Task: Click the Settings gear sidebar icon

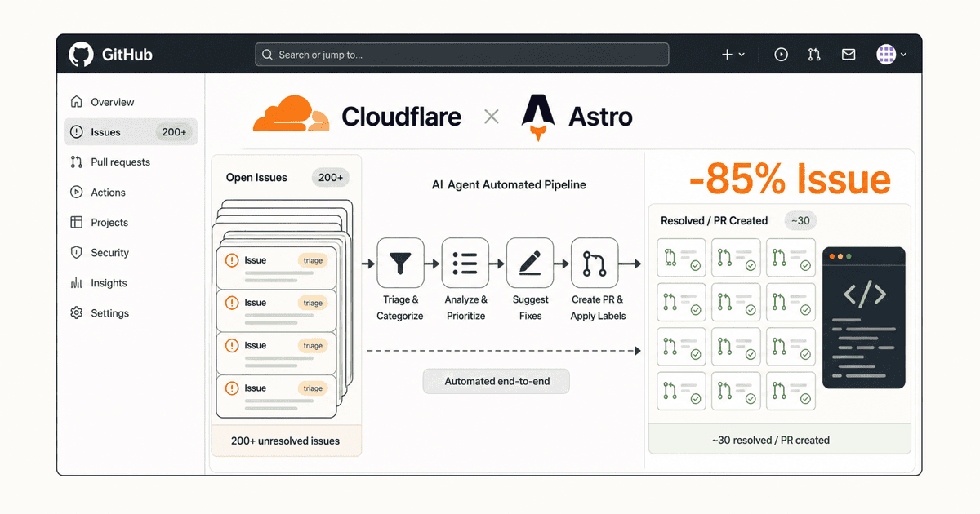Action: 77,313
